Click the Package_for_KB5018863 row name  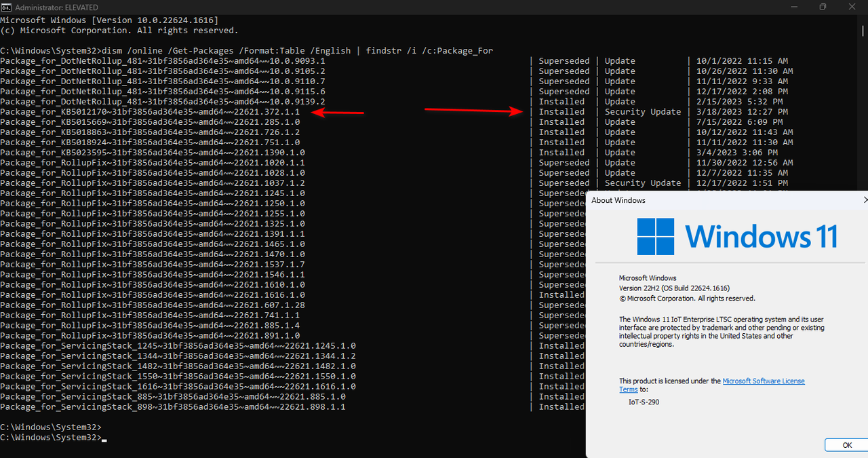click(150, 132)
